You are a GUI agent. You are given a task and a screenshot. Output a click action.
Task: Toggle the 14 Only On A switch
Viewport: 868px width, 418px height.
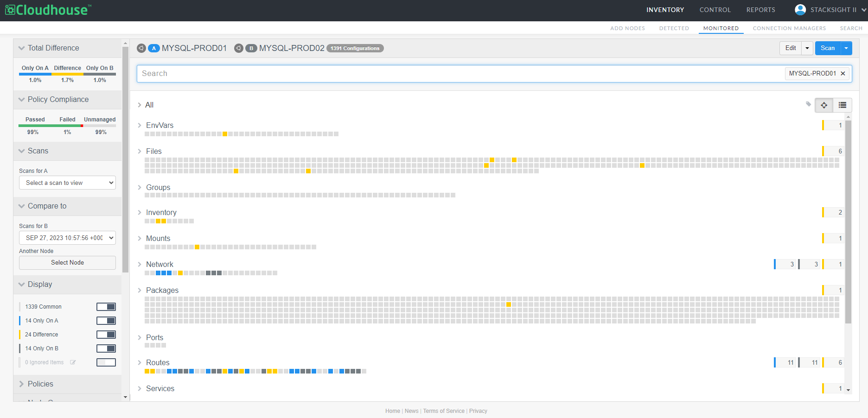106,321
